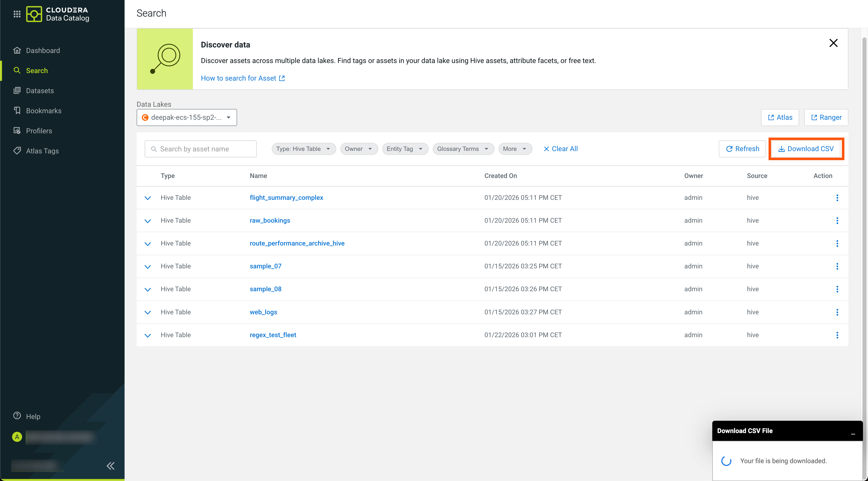The width and height of the screenshot is (868, 481).
Task: Open the app switcher grid icon
Action: (17, 14)
